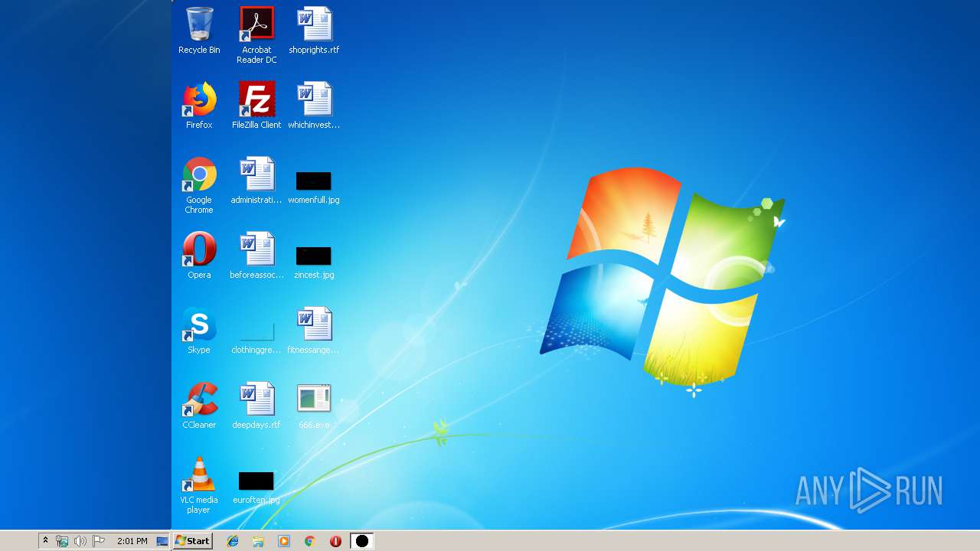Launch Acrobat Reader DC shortcut
This screenshot has height=551, width=980.
256,35
